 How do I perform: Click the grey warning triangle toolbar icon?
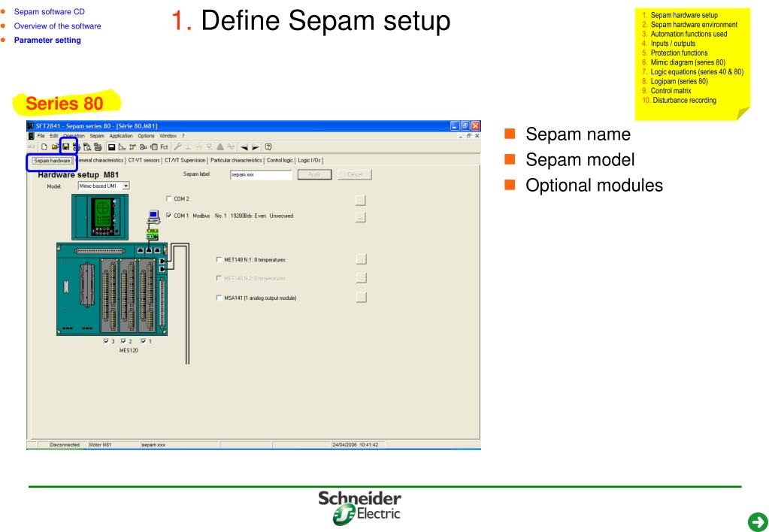[220, 147]
